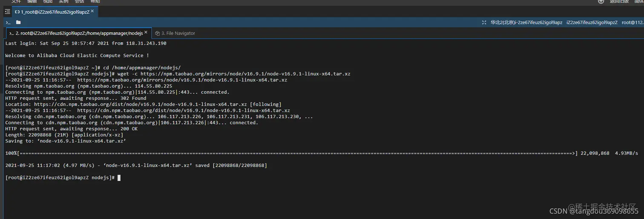Switch to the 3. File Navigator tab
This screenshot has height=219, width=644.
tap(175, 33)
